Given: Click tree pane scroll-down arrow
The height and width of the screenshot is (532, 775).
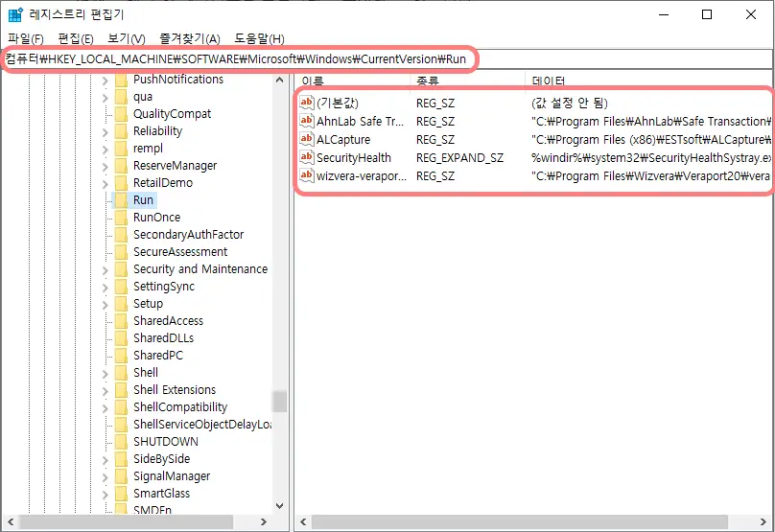Looking at the screenshot, I should point(280,506).
